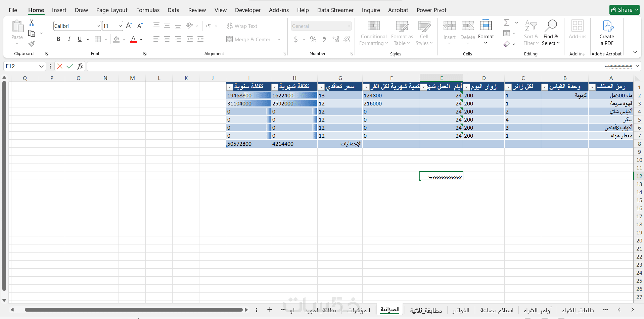Click the Merge & Center button

point(249,39)
